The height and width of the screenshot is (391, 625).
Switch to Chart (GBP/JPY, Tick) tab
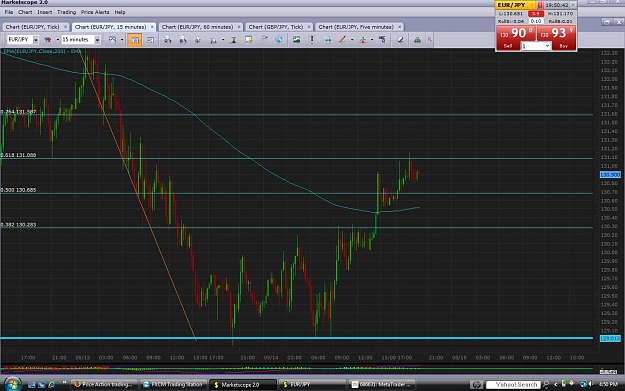click(276, 27)
